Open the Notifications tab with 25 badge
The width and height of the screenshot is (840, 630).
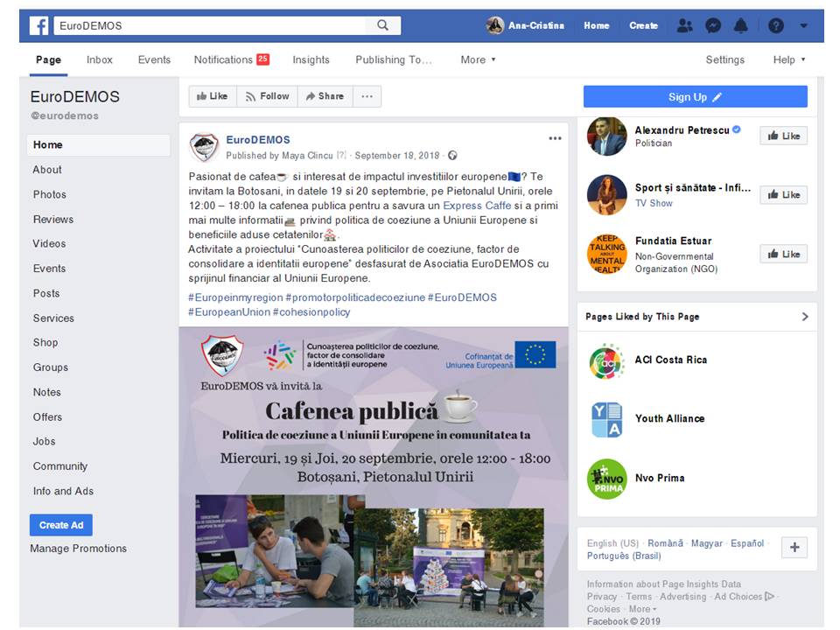tap(231, 59)
